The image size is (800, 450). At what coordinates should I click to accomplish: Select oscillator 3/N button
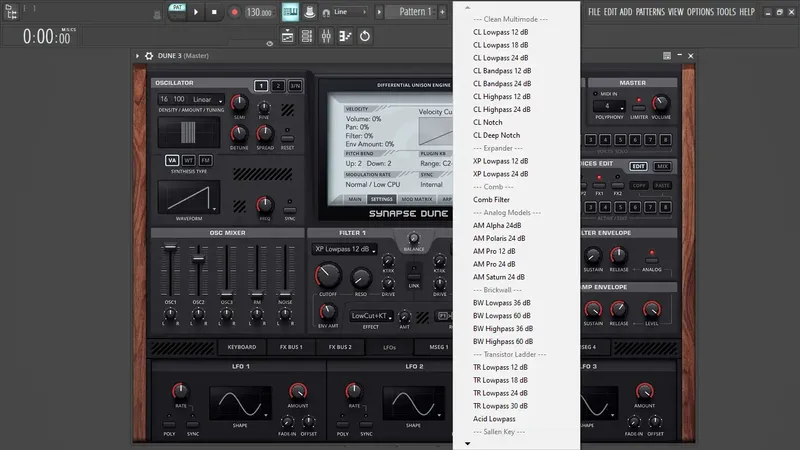click(x=295, y=86)
